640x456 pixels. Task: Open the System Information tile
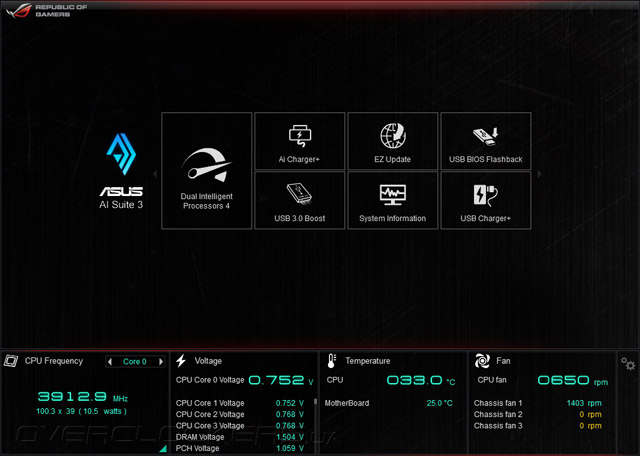393,200
